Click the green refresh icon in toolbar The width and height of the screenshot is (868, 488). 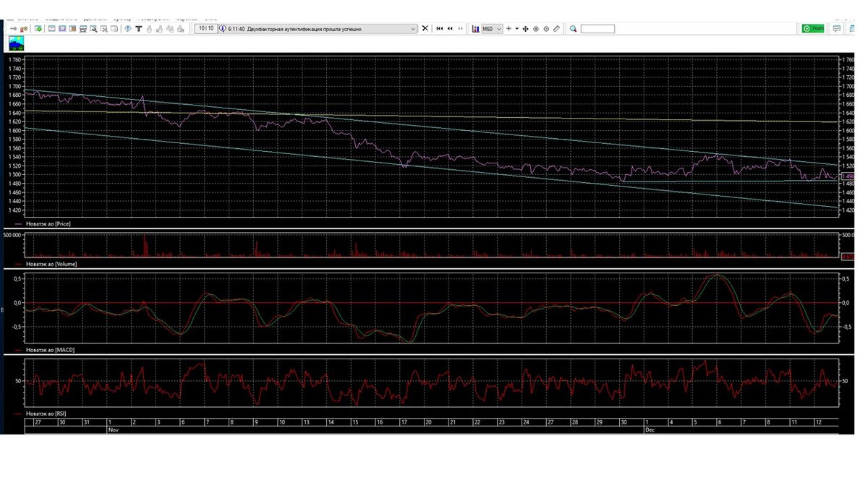38,29
